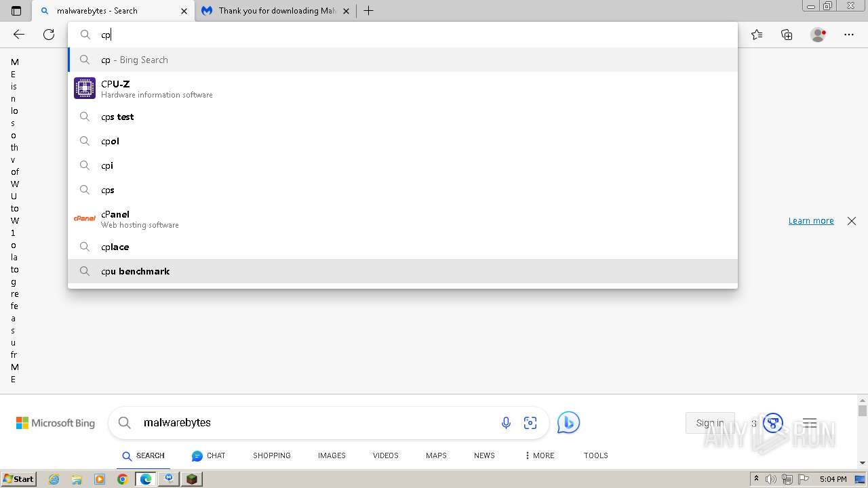Image resolution: width=868 pixels, height=488 pixels.
Task: Close the Thank you for downloading tab
Action: (347, 11)
